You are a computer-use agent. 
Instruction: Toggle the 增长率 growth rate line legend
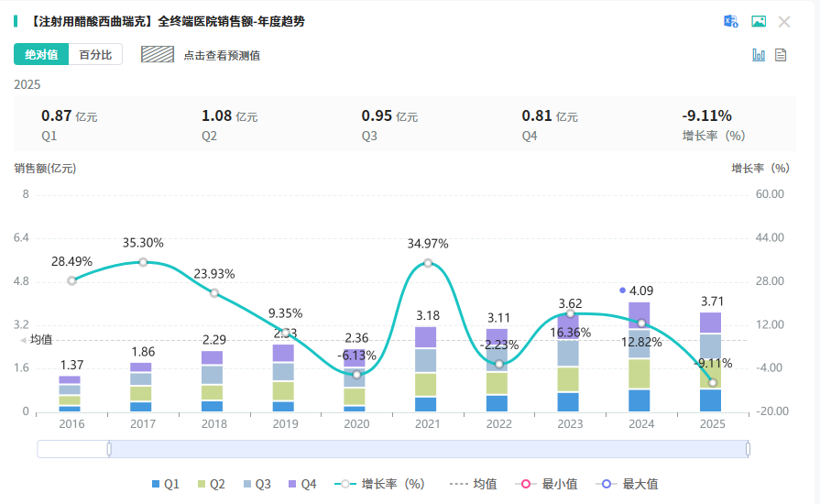pos(380,484)
